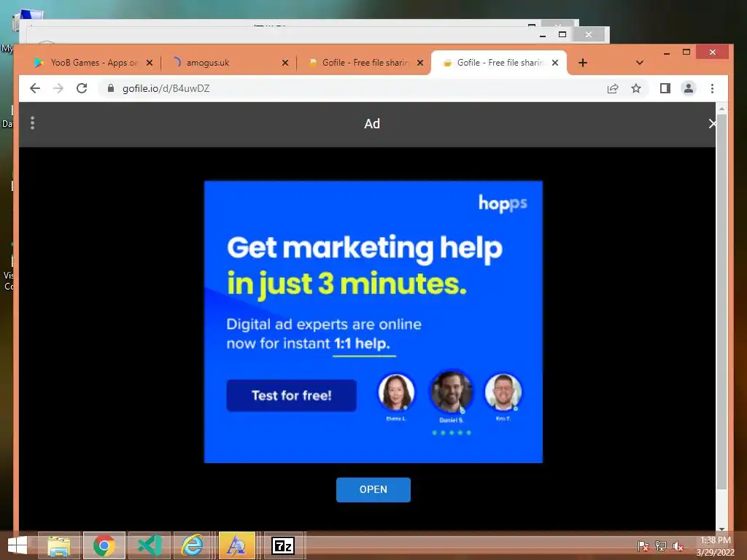Open the Chrome side panel
This screenshot has width=747, height=560.
click(x=665, y=88)
